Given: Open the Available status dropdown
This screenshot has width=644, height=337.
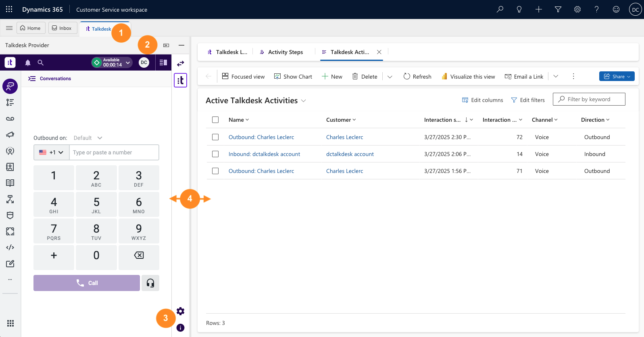Looking at the screenshot, I should (112, 62).
